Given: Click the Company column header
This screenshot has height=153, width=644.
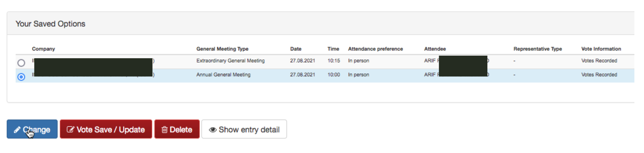Looking at the screenshot, I should pyautogui.click(x=43, y=49).
